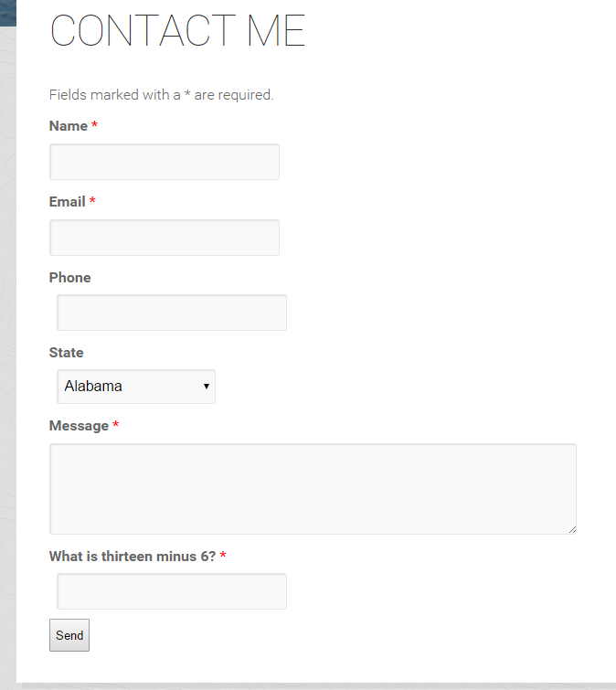Focus the Email text box
Image resolution: width=616 pixels, height=690 pixels.
pos(165,238)
